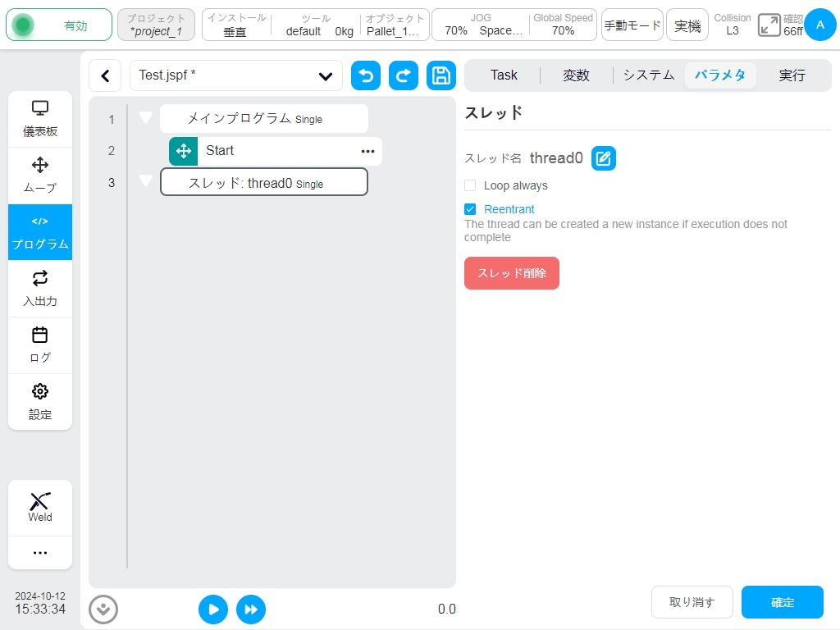Open the JOG 70% speed setting
Viewport: 840px width, 630px height.
481,25
